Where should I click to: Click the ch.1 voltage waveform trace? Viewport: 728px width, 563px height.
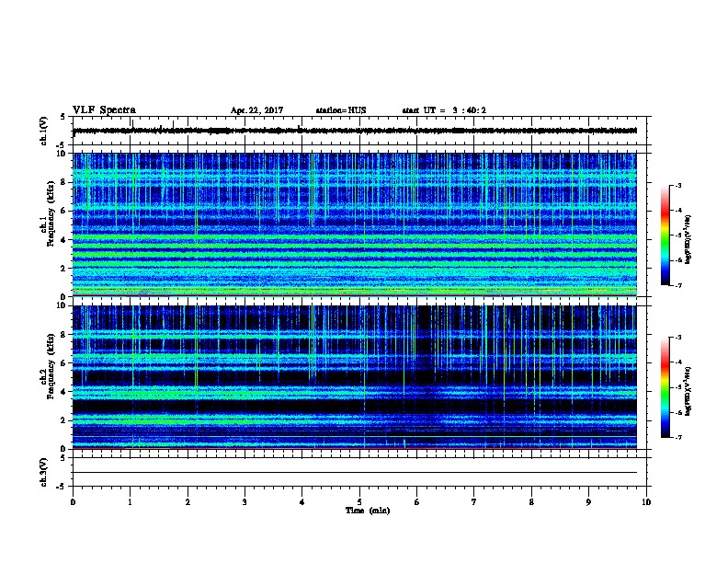point(355,131)
